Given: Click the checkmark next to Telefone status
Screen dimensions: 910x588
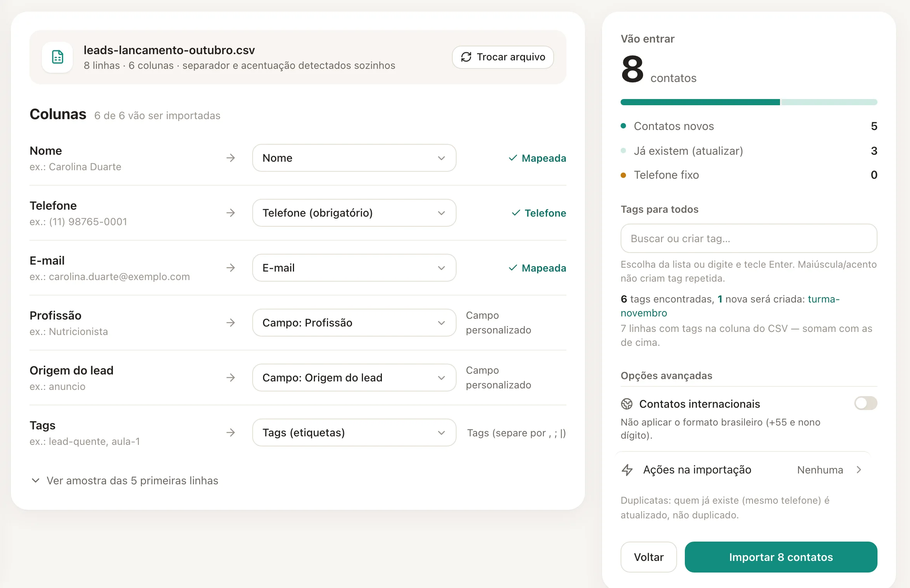Looking at the screenshot, I should click(x=516, y=213).
